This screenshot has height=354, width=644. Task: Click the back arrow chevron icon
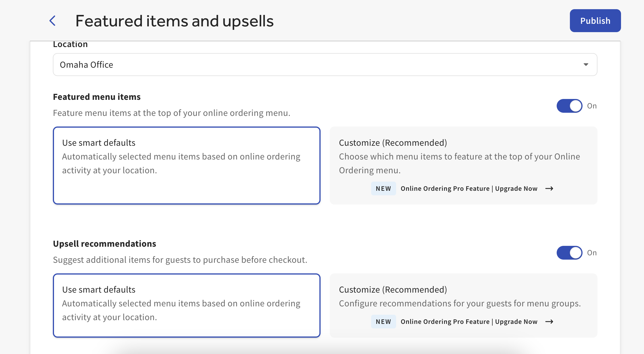click(53, 21)
